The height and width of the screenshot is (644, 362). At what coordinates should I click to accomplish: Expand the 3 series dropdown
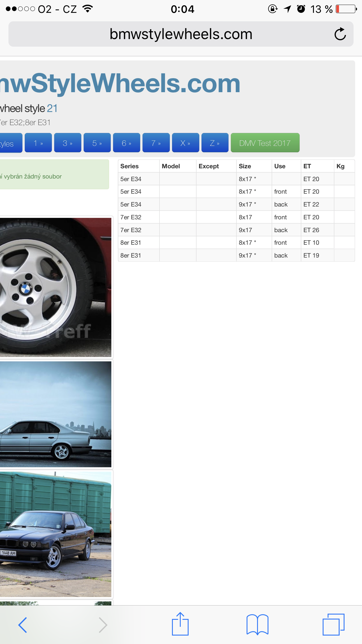click(68, 143)
